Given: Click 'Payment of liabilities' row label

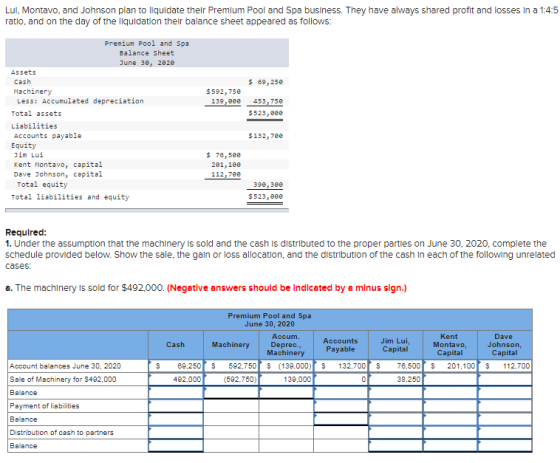Looking at the screenshot, I should (x=44, y=406).
